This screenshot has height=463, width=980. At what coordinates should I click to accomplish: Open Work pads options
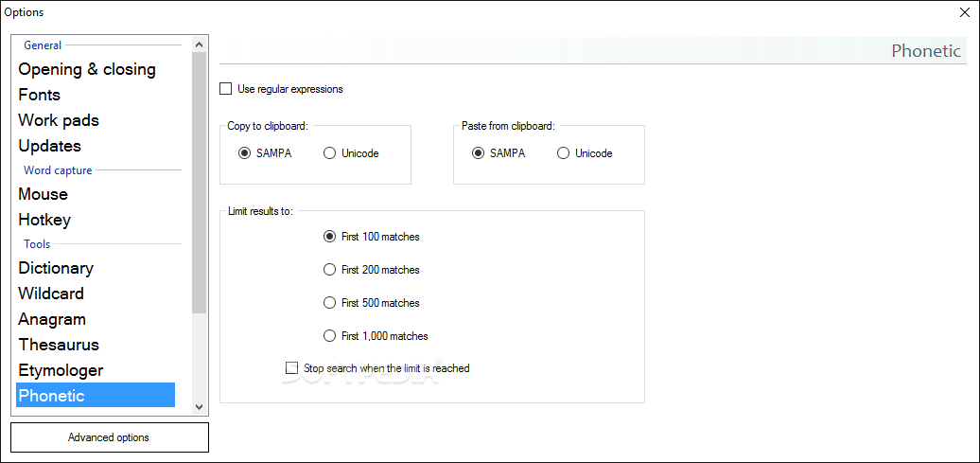tap(59, 120)
